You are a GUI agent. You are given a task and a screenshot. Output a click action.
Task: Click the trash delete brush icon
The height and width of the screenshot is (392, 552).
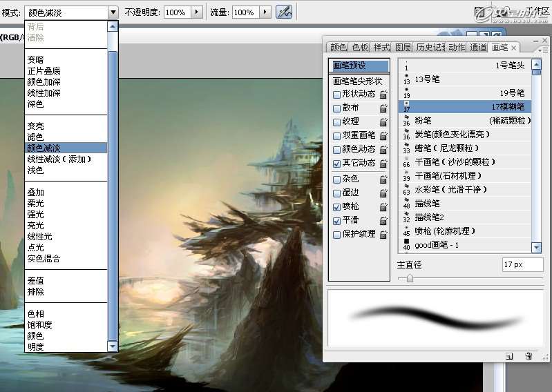tap(529, 356)
